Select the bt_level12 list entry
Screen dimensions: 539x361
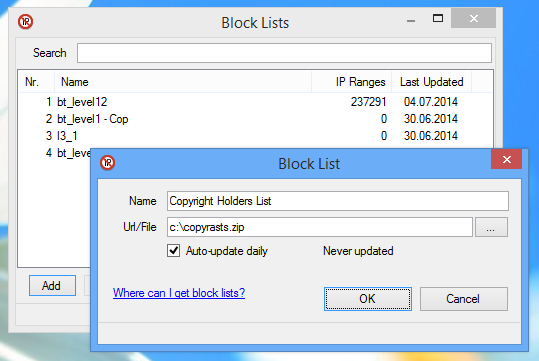point(255,102)
